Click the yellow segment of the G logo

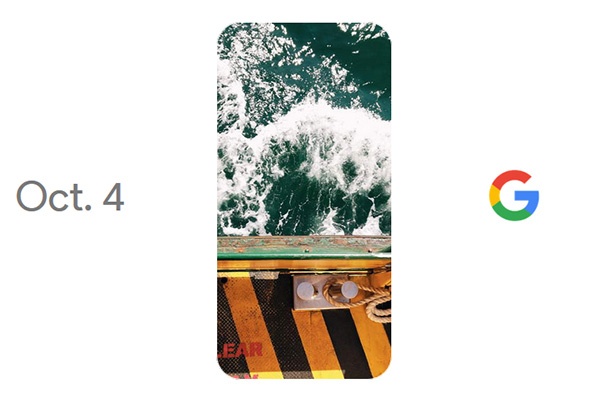tap(494, 195)
